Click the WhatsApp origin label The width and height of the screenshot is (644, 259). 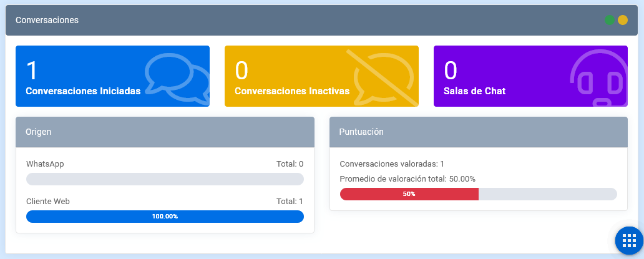[x=45, y=164]
